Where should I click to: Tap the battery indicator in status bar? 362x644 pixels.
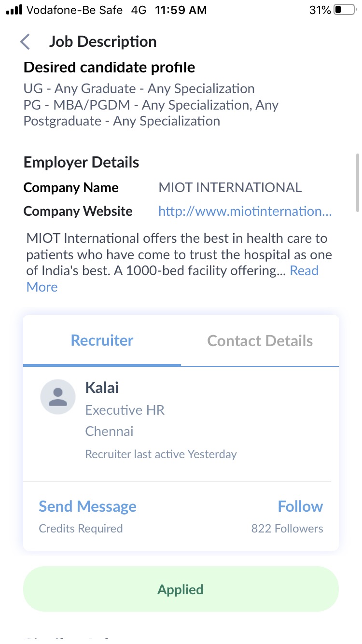pyautogui.click(x=344, y=10)
